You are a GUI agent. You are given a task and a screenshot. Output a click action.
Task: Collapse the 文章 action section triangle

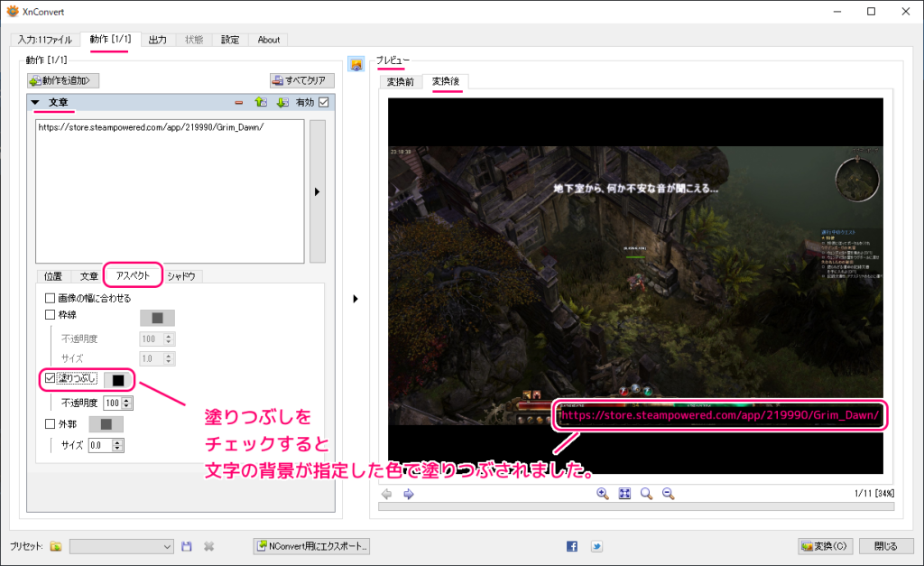tap(35, 103)
